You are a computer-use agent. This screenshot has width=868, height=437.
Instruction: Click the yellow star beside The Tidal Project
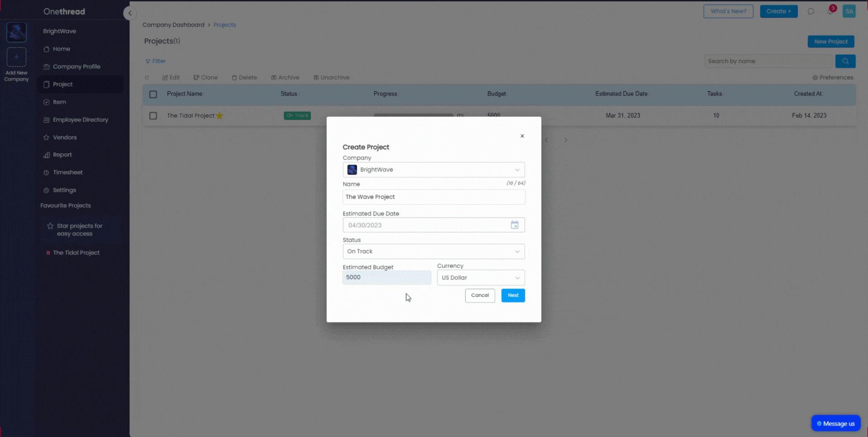tap(220, 116)
